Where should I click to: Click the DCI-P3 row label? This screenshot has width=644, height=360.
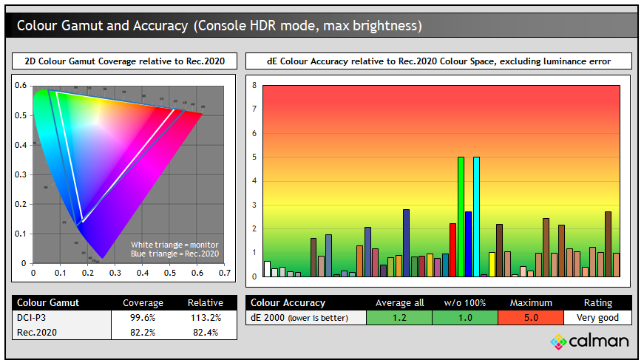(x=33, y=317)
